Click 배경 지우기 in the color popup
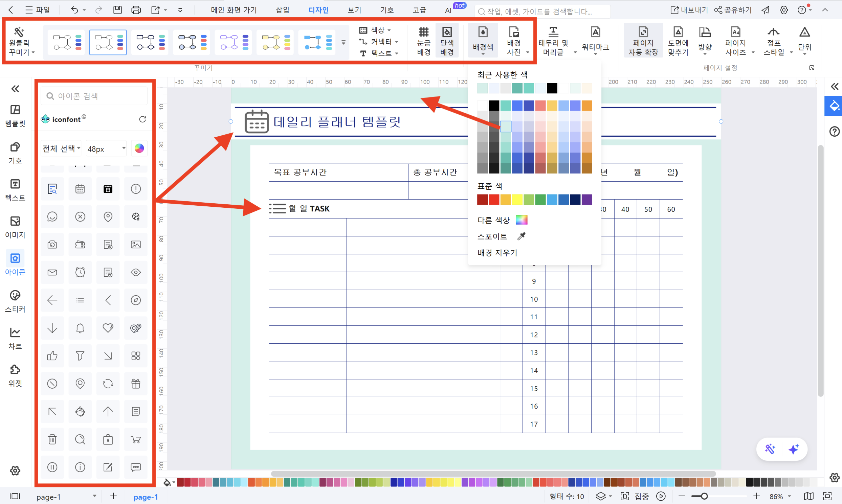842x504 pixels. [497, 253]
